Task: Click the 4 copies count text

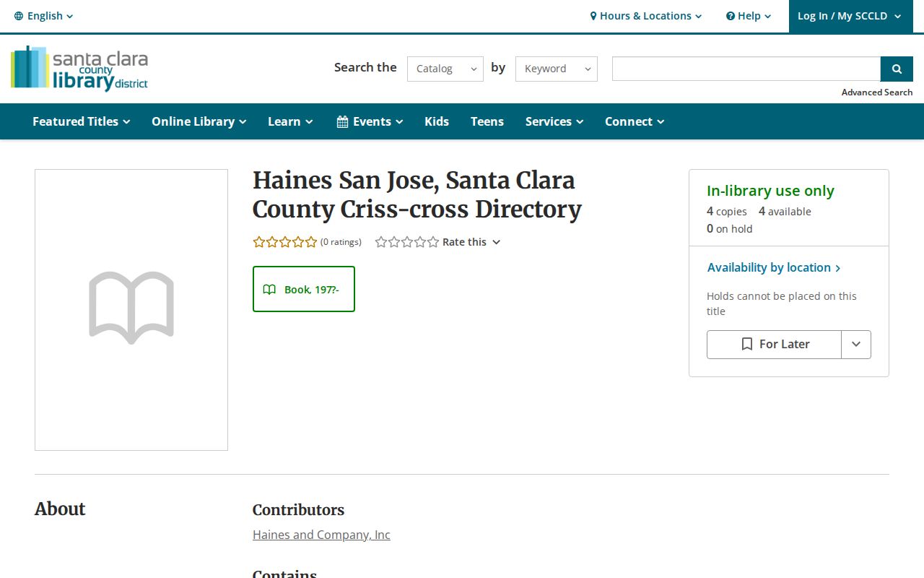Action: (x=727, y=212)
